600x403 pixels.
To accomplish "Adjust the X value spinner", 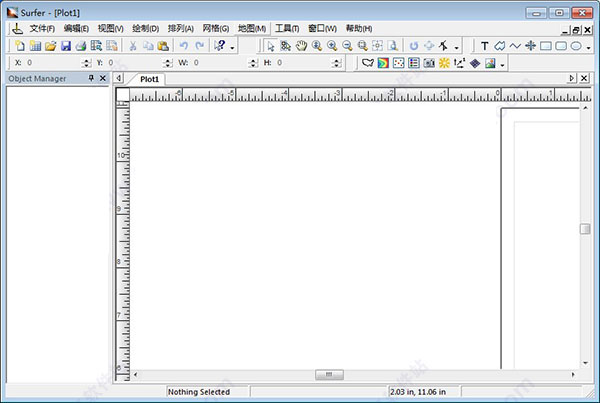I will 87,63.
